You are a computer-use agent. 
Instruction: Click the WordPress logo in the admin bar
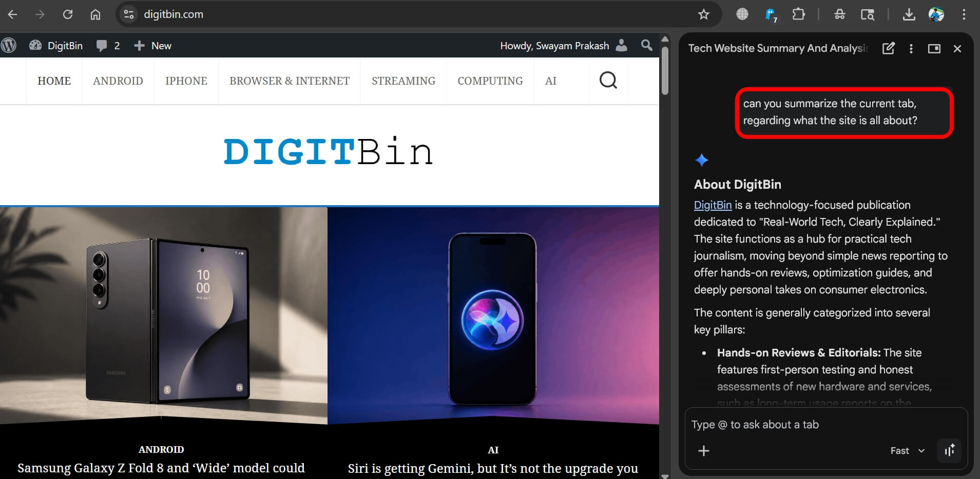pos(9,45)
